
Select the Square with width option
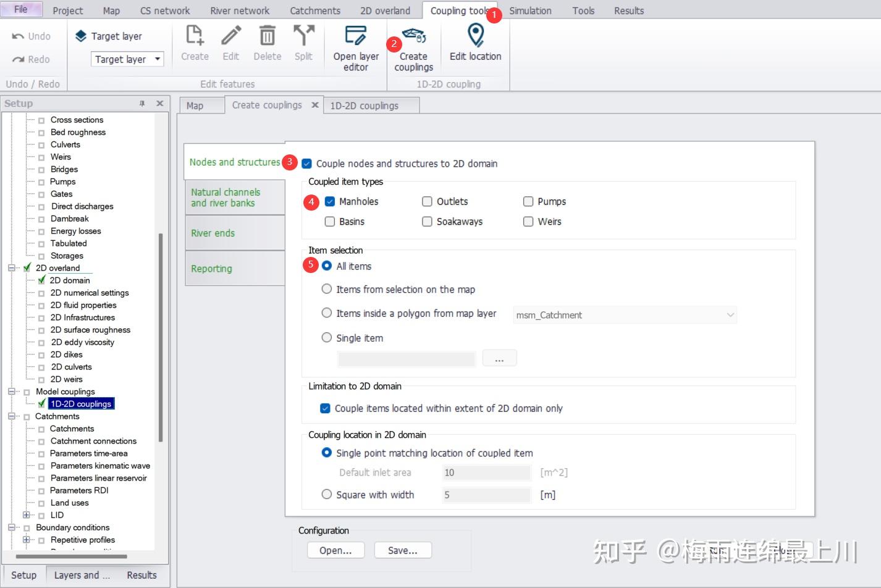327,494
